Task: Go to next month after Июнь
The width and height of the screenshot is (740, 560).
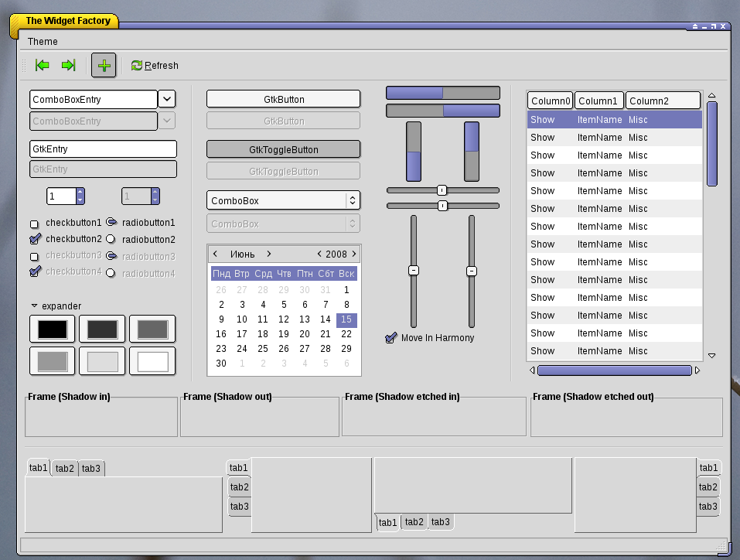Action: click(269, 254)
